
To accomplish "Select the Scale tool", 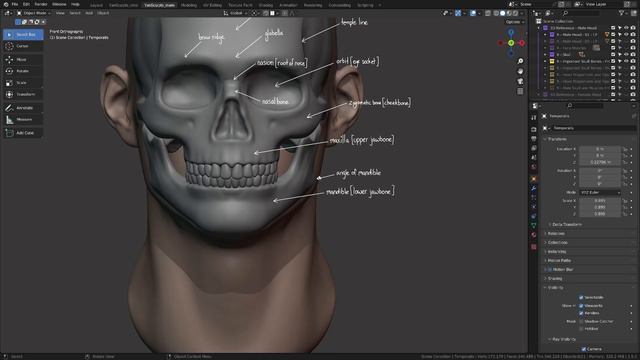I will (x=23, y=83).
